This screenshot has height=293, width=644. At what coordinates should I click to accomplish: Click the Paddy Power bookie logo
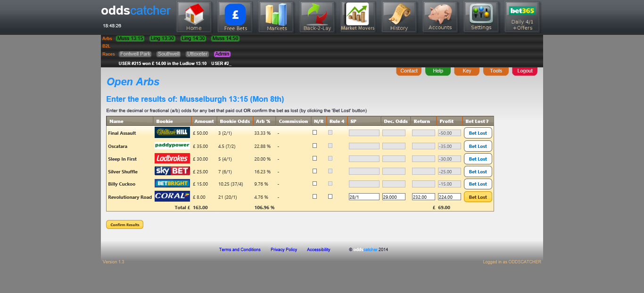pos(172,146)
